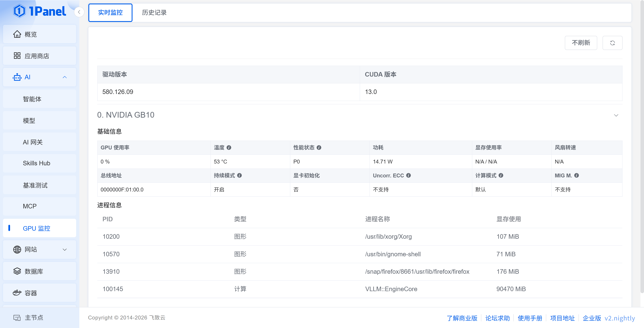644x328 pixels.
Task: Open 容器 in the sidebar
Action: click(40, 293)
